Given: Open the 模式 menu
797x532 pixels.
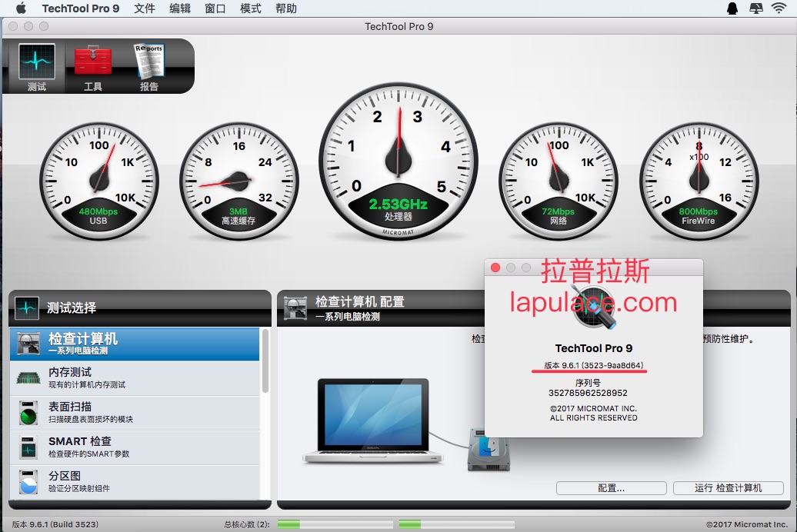Looking at the screenshot, I should point(250,8).
